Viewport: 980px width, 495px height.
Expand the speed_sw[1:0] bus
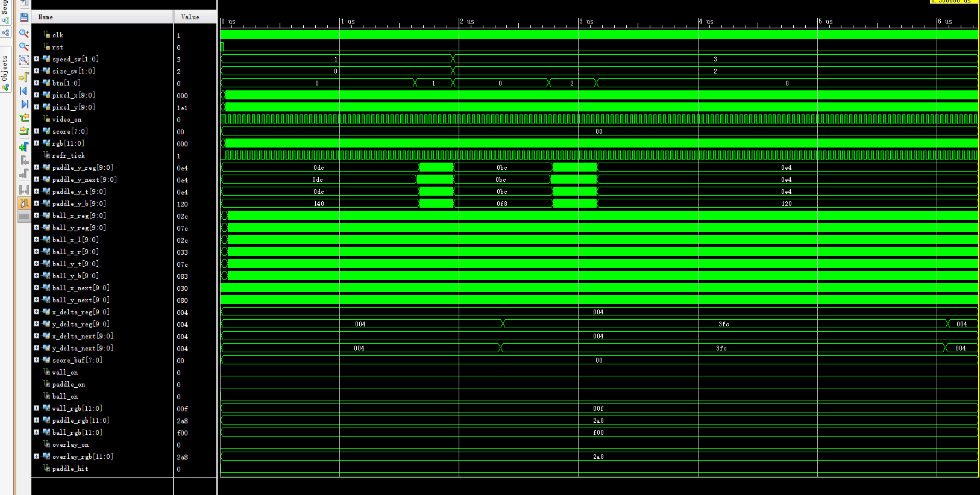36,59
